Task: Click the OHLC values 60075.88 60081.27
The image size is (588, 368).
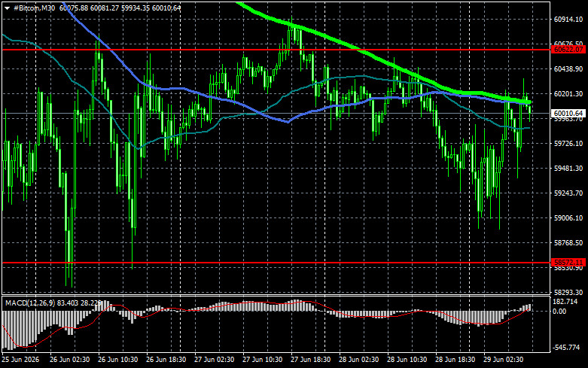Action: [x=88, y=8]
